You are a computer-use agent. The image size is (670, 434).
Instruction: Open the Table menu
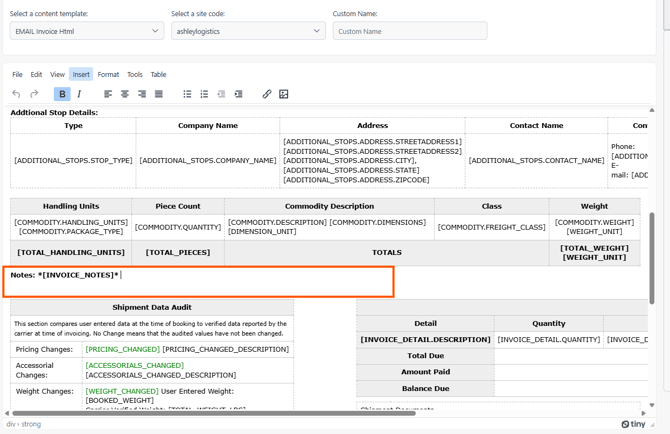[x=158, y=74]
